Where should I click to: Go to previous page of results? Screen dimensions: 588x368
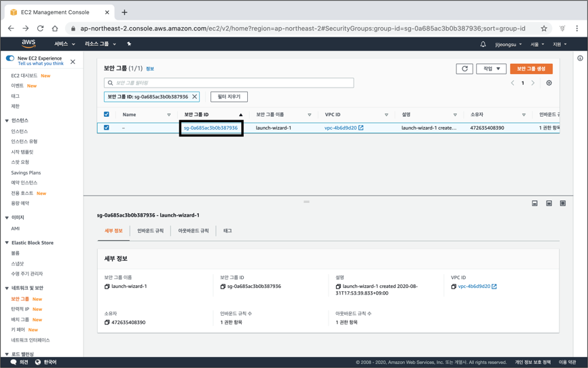pyautogui.click(x=512, y=83)
